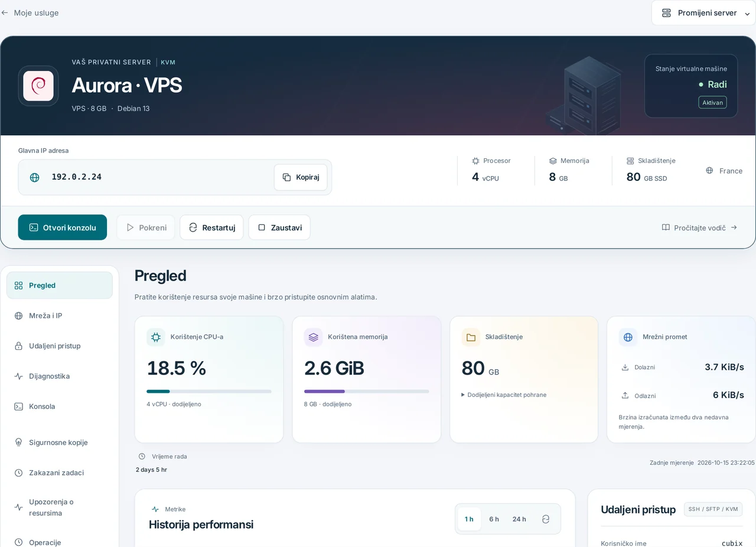Stop the server with Zaustavi
The height and width of the screenshot is (547, 756).
(279, 227)
